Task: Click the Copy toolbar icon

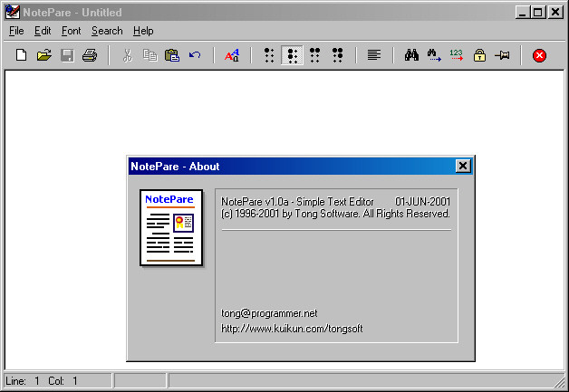Action: tap(149, 55)
